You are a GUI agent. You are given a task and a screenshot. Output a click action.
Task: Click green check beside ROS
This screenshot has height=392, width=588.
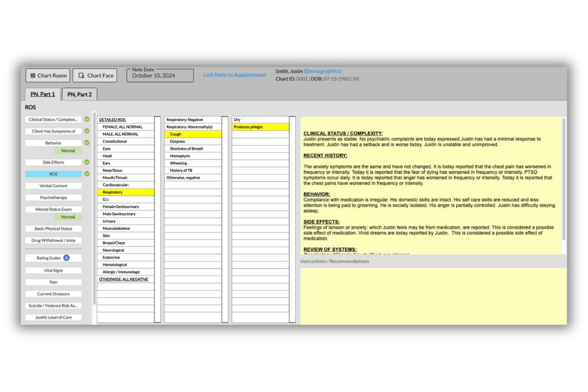click(87, 174)
